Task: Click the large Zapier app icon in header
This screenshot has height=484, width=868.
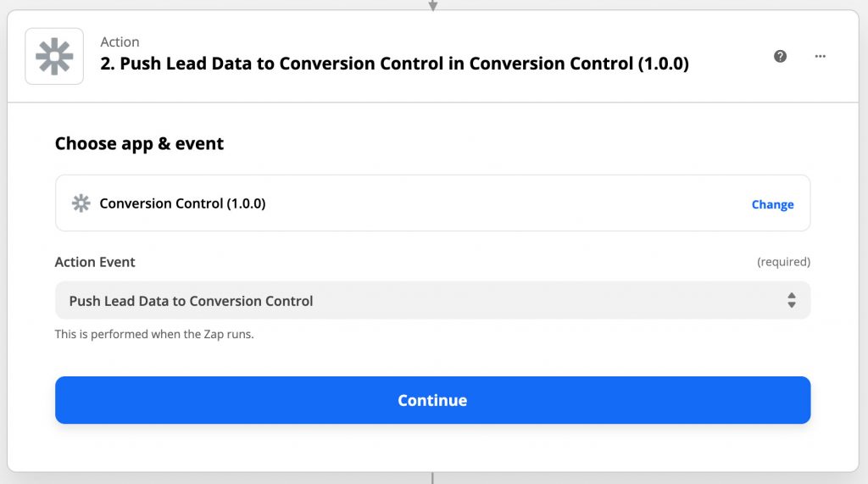Action: [x=54, y=56]
